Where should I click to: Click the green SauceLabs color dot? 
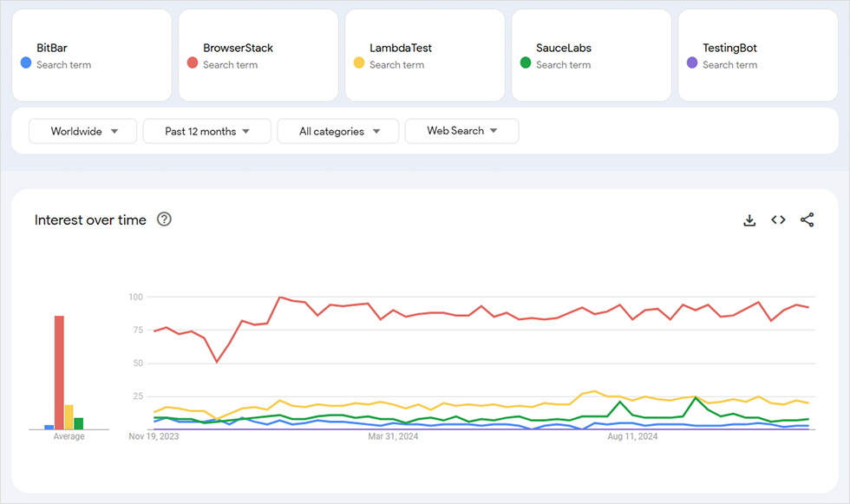click(x=526, y=62)
